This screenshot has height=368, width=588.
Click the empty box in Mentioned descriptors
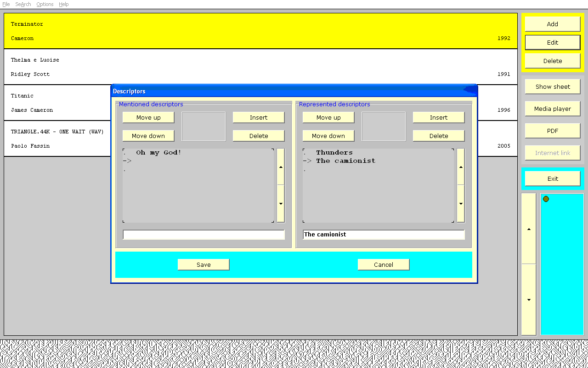click(204, 126)
